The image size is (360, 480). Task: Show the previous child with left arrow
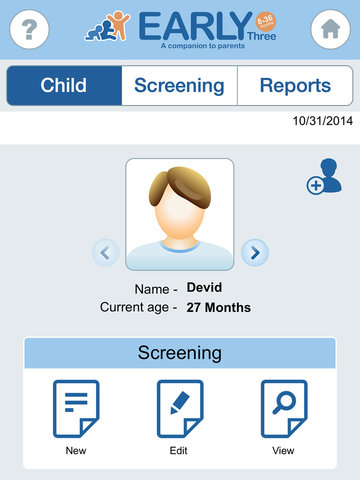click(105, 253)
